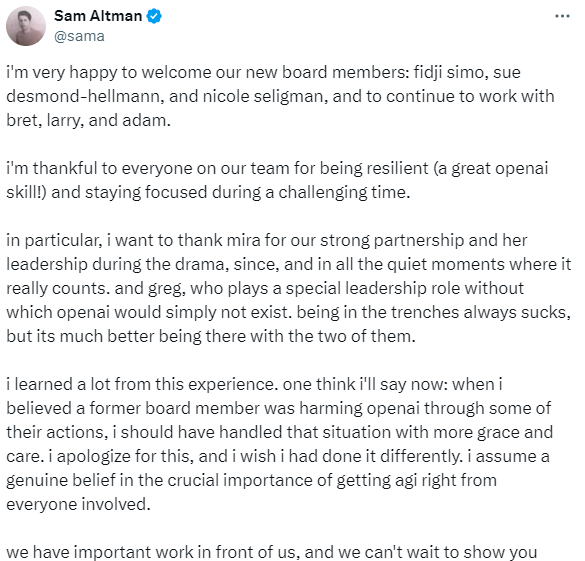Image resolution: width=585 pixels, height=561 pixels.
Task: Open the three-dots more options menu
Action: pyautogui.click(x=562, y=16)
